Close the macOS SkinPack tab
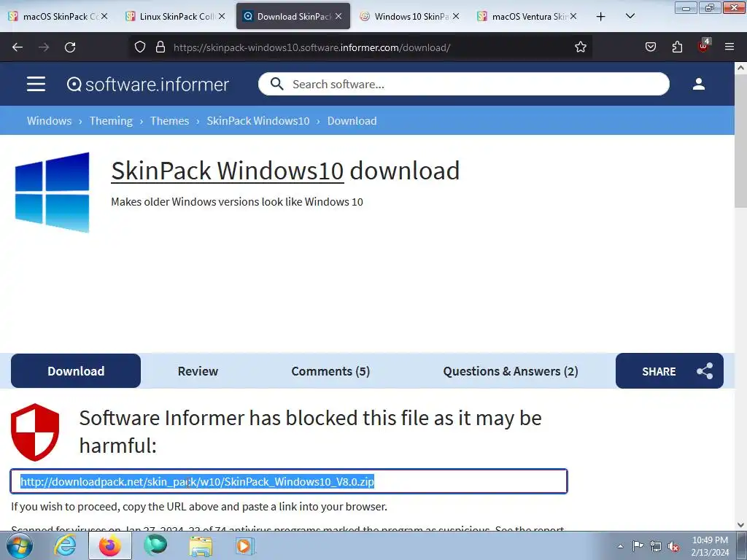This screenshot has width=747, height=560. coord(104,17)
